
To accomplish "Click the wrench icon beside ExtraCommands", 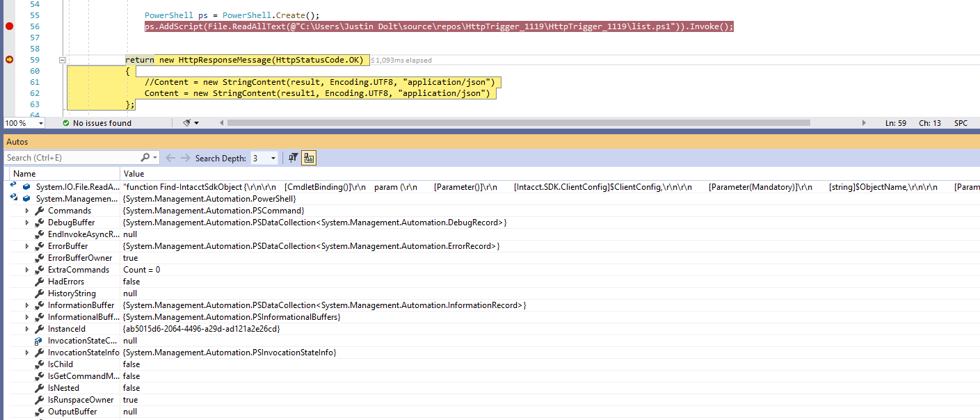I will coord(39,270).
